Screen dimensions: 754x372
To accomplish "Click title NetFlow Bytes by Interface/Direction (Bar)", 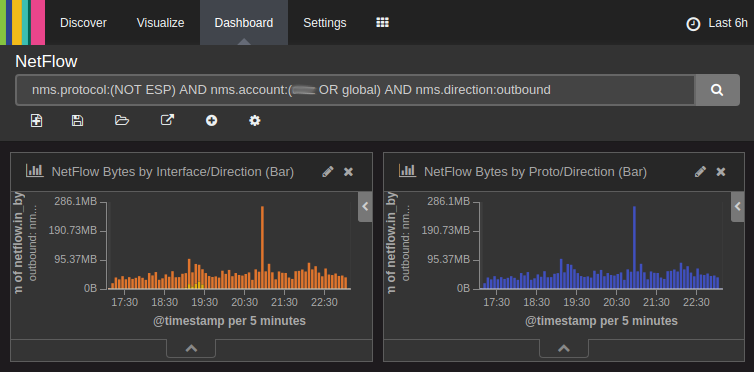I will click(173, 172).
